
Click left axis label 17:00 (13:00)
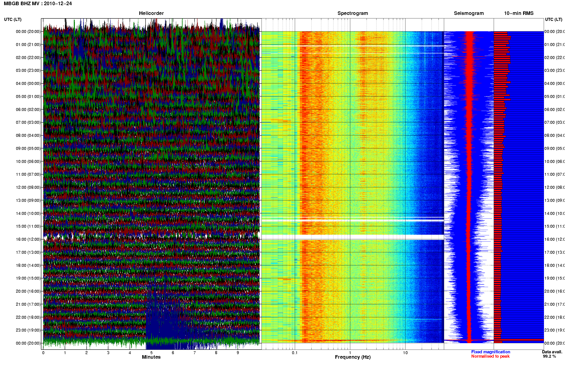tap(28, 252)
